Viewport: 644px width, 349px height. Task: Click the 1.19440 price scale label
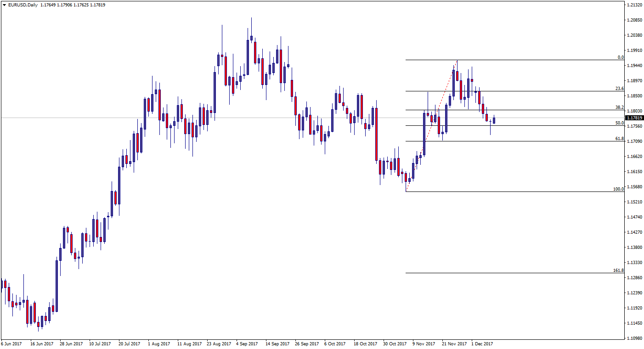coord(634,66)
